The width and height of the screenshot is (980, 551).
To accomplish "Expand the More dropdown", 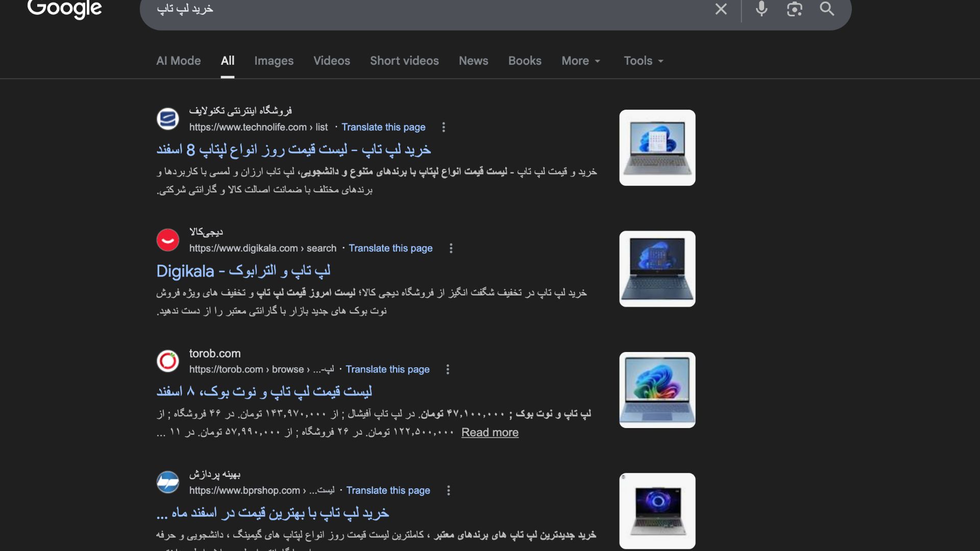I will pos(581,61).
